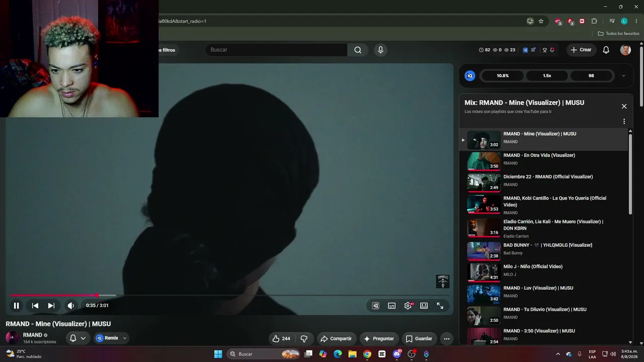Submit search with magnifier button

click(358, 50)
